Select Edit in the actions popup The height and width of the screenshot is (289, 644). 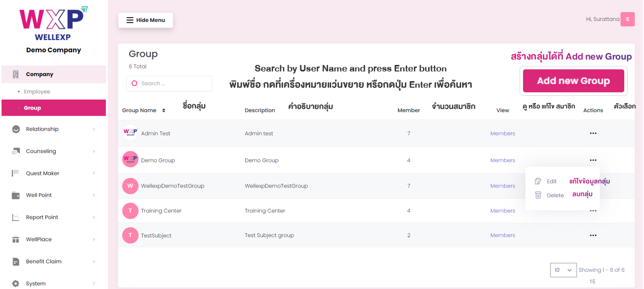click(546, 182)
